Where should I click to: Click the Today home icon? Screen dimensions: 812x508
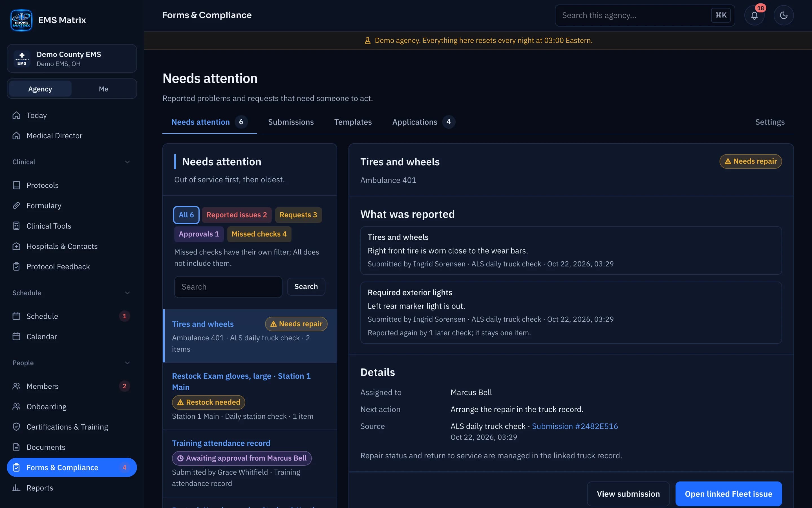(x=16, y=115)
